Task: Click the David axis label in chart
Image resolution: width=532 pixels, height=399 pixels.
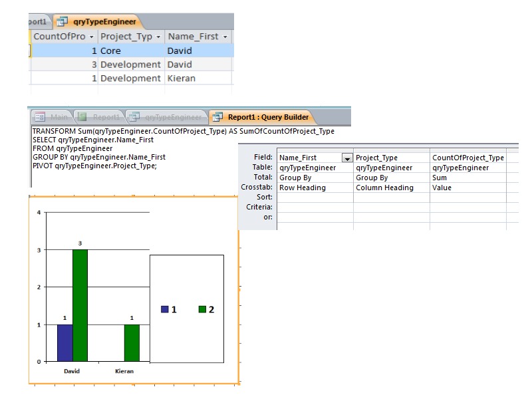Action: (x=72, y=371)
